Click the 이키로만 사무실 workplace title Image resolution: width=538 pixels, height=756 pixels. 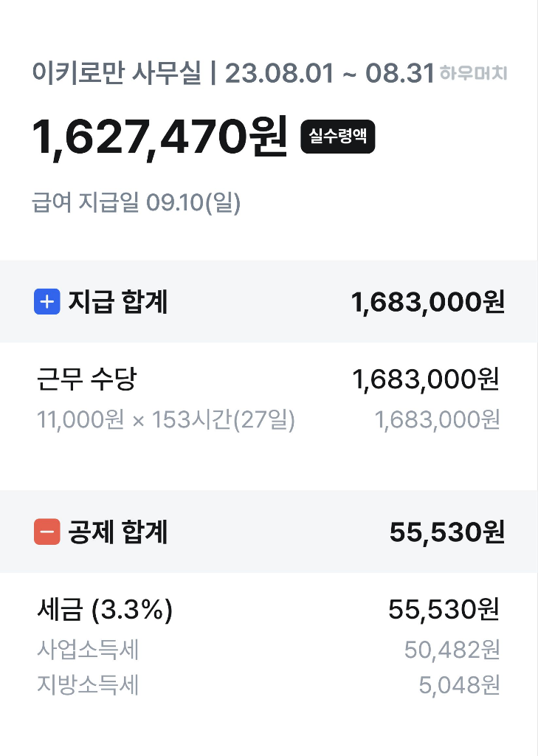(117, 74)
